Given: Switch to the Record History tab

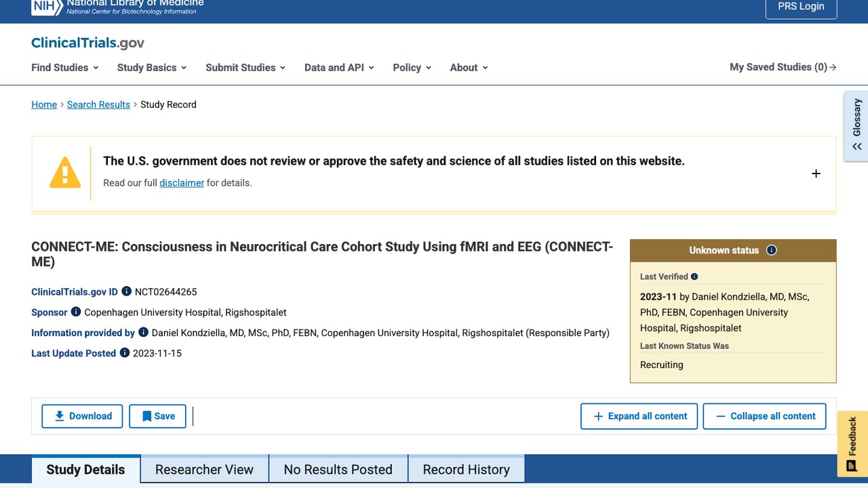Looking at the screenshot, I should pos(467,470).
